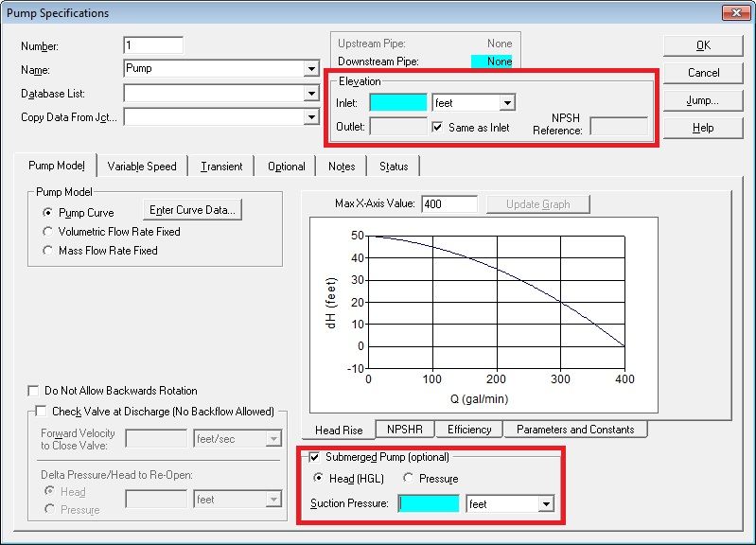The height and width of the screenshot is (545, 756).
Task: Expand the Inlet elevation units dropdown
Action: pos(507,102)
